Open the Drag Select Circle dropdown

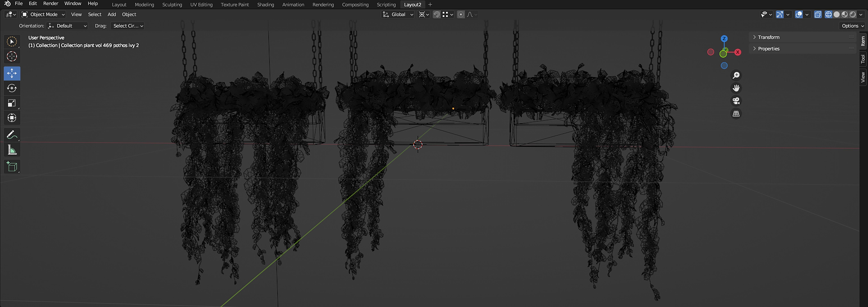click(127, 26)
